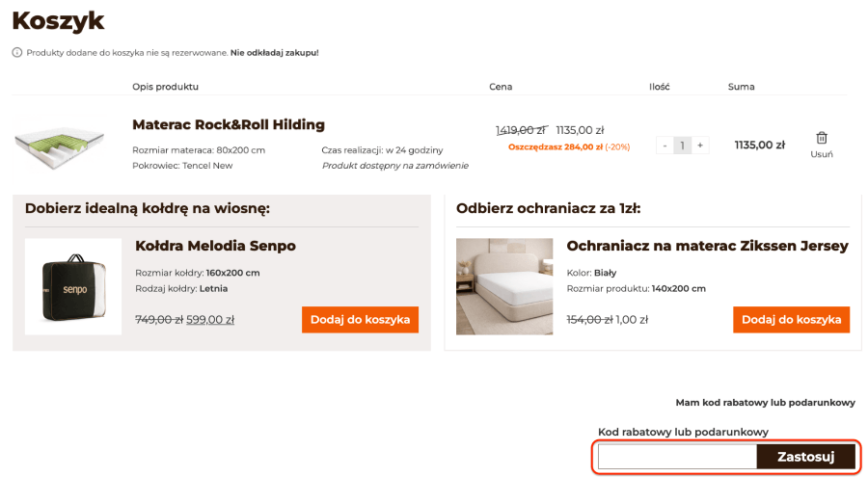
Task: Open the Materac Rock&Roll Hilding product title
Action: (228, 125)
